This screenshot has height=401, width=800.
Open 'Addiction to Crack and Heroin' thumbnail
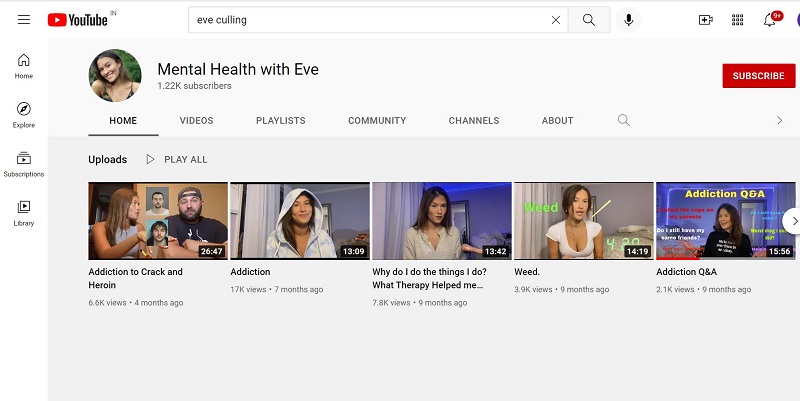(x=158, y=221)
